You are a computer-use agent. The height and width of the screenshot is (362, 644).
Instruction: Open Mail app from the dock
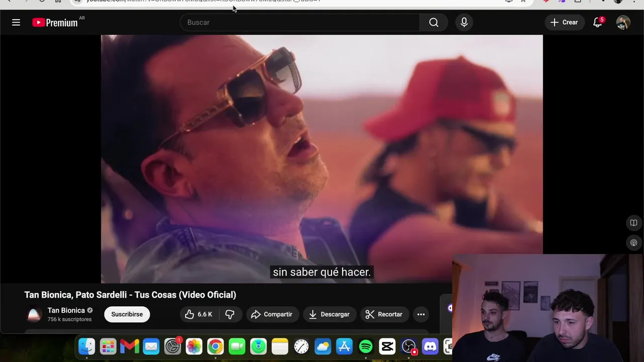(151, 346)
